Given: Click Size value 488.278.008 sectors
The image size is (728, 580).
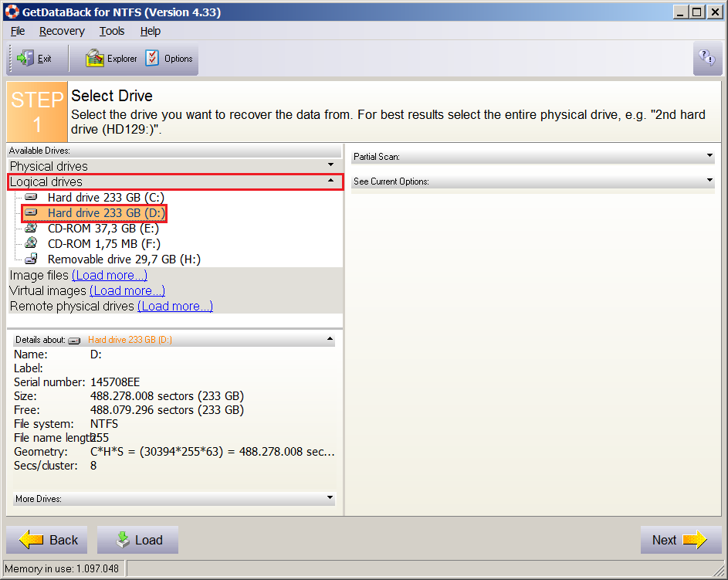Looking at the screenshot, I should point(167,396).
